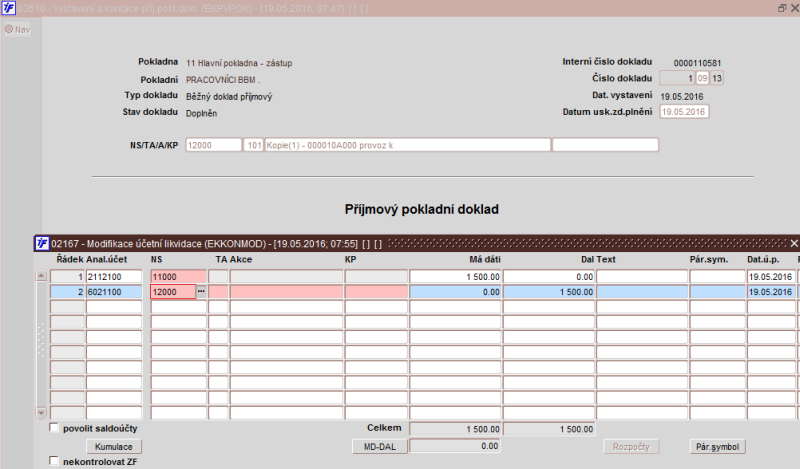Image resolution: width=800 pixels, height=469 pixels.
Task: Click the Číslo dokladu field showing 09
Action: 703,78
